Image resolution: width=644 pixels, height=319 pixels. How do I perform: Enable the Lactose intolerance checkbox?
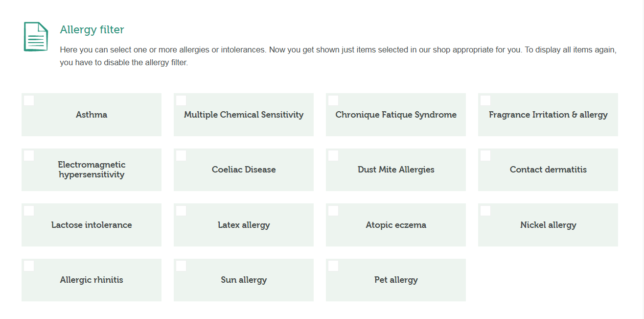click(x=29, y=211)
